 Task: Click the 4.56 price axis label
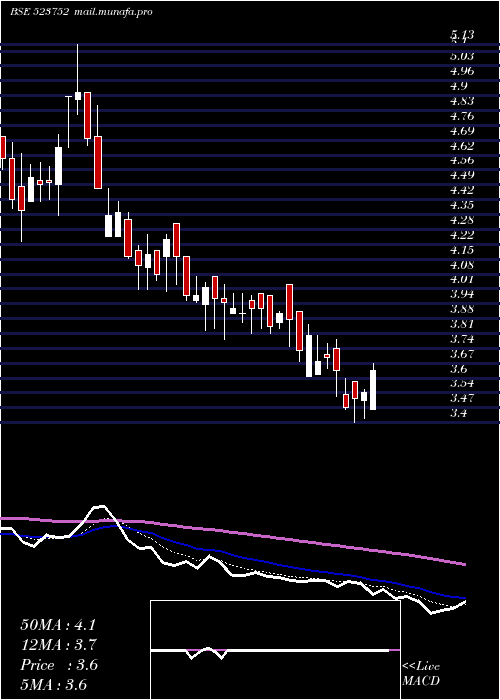tap(462, 160)
